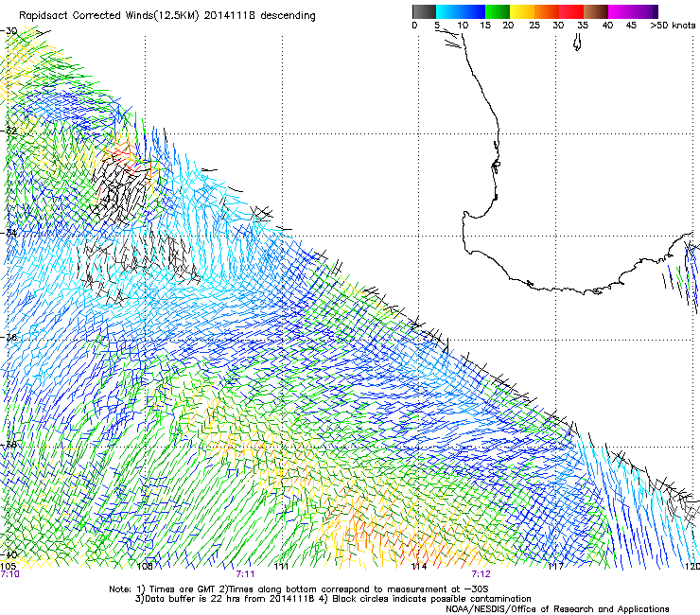Viewport: 700px width, 615px height.
Task: Select the green 15-20 knots legend swatch
Action: click(x=498, y=11)
